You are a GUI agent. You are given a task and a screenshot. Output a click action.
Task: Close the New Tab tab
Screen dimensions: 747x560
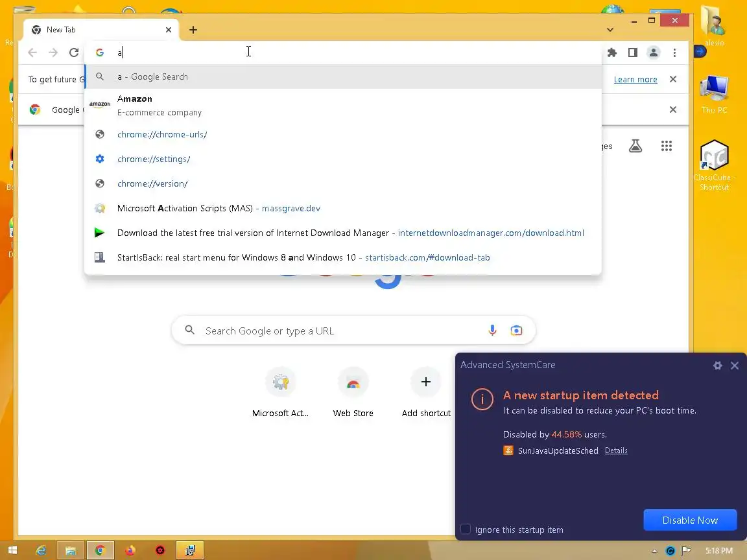[168, 30]
